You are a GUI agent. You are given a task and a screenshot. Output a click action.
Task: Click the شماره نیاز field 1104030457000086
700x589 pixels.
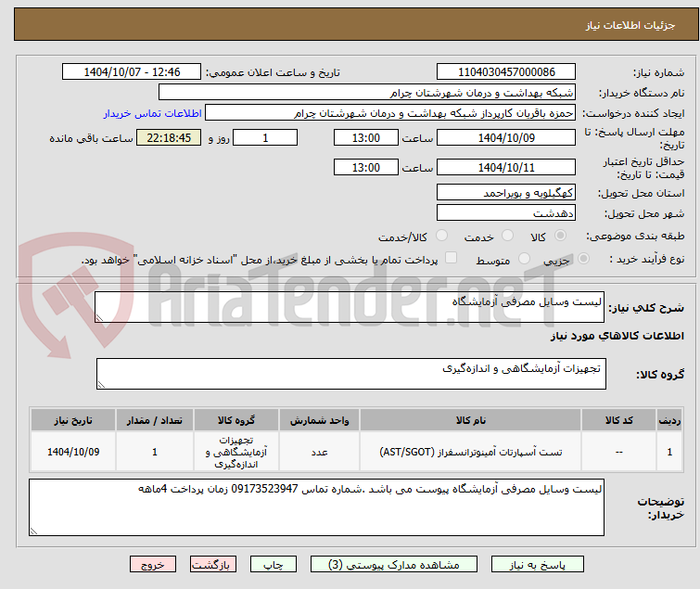pos(506,72)
